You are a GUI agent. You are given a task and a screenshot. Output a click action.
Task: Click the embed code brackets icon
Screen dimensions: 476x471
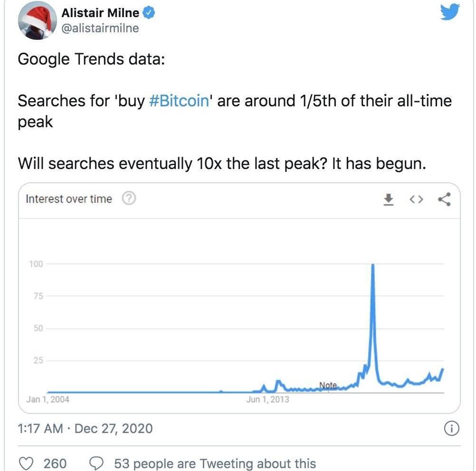point(416,199)
